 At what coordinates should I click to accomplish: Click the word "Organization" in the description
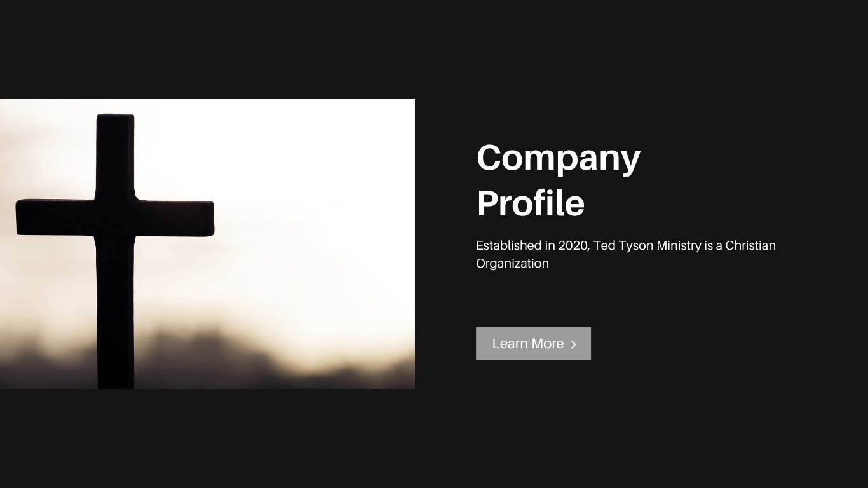tap(512, 263)
